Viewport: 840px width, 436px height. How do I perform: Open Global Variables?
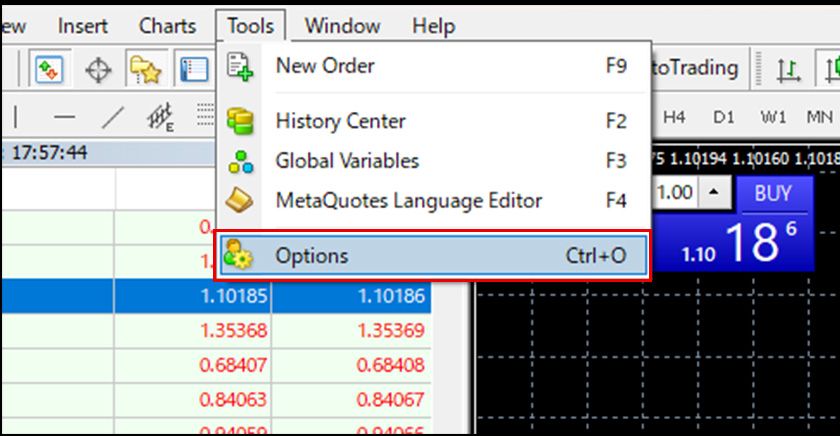pyautogui.click(x=431, y=160)
